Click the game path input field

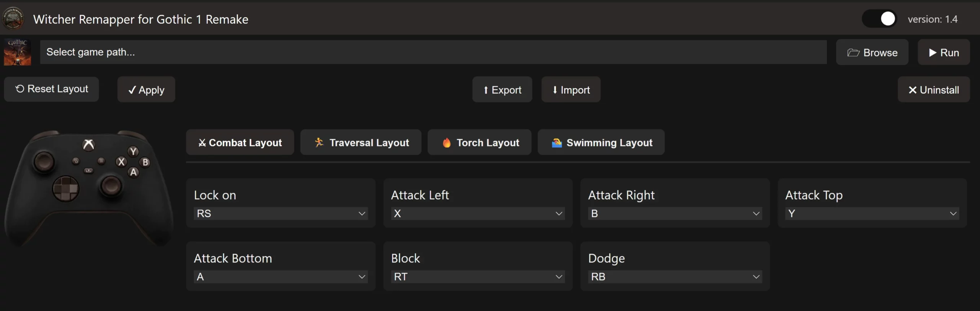coord(433,52)
